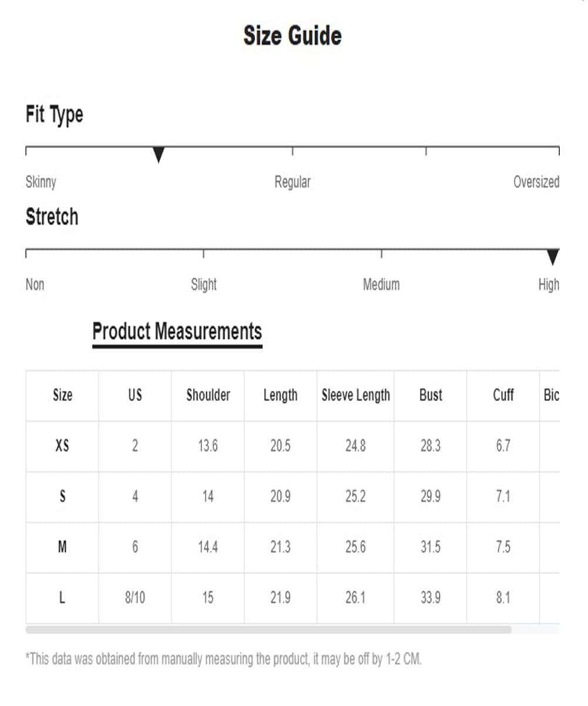Select the M size row label
Image resolution: width=588 pixels, height=706 pixels.
62,547
